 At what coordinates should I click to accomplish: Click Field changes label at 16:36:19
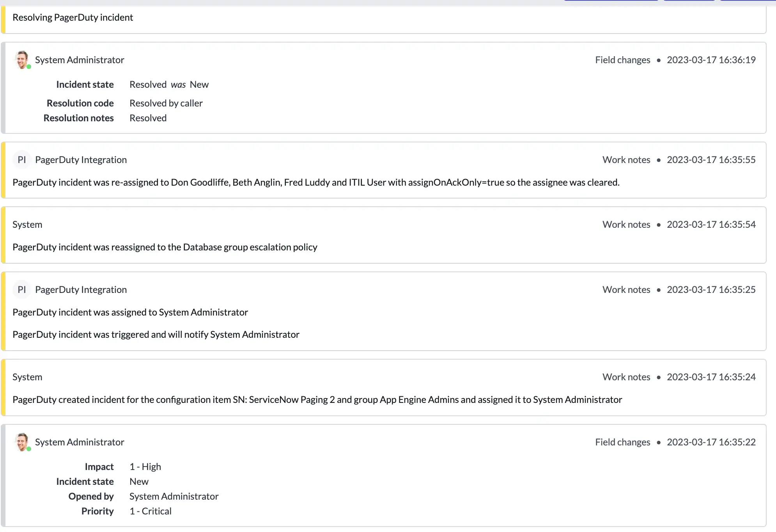(623, 60)
